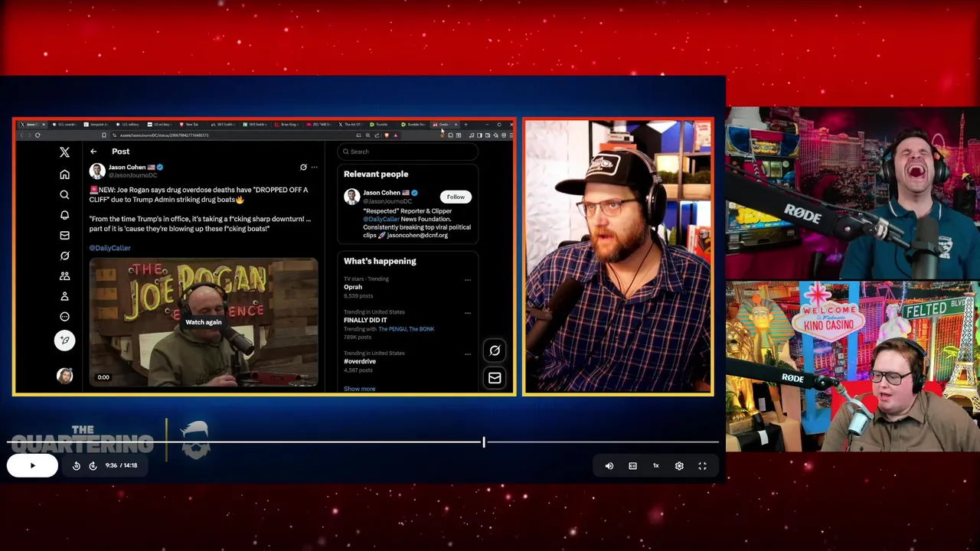Viewport: 980px width, 551px height.
Task: Click the video progress bar scrubber handle
Action: pos(483,442)
